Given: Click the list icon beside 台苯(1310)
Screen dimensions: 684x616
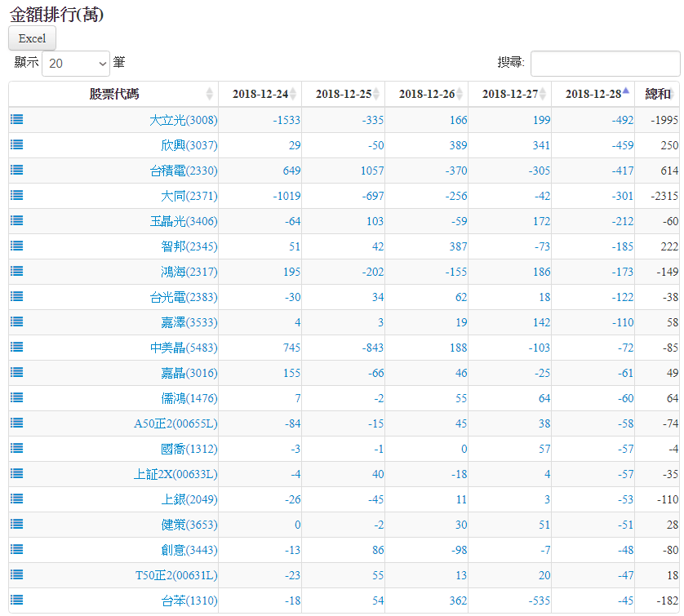Looking at the screenshot, I should 16,600.
